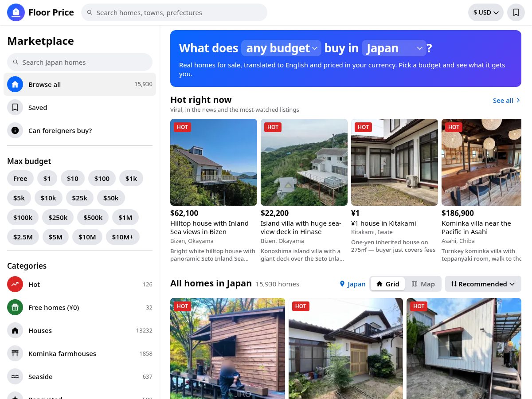Click the Houses category icon
The image size is (532, 399).
(15, 330)
